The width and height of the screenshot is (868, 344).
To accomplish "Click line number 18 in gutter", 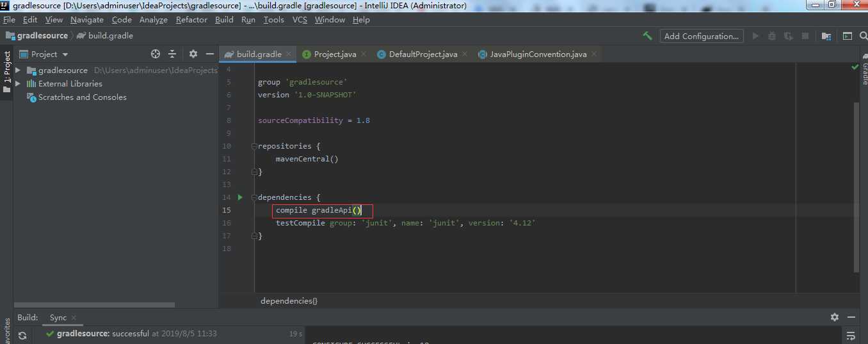I will pyautogui.click(x=227, y=249).
